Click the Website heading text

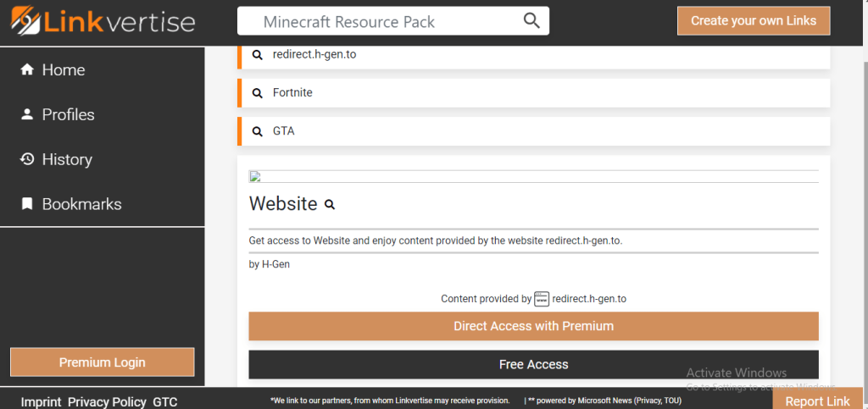point(283,204)
